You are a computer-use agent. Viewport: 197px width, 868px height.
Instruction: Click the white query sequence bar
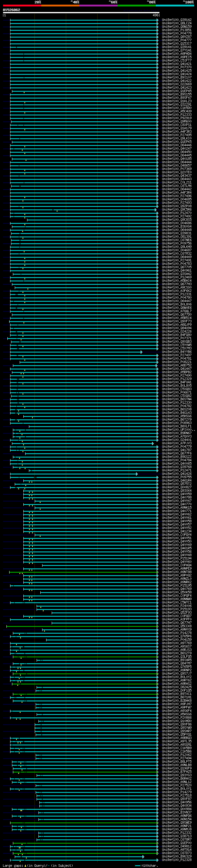click(x=81, y=12)
